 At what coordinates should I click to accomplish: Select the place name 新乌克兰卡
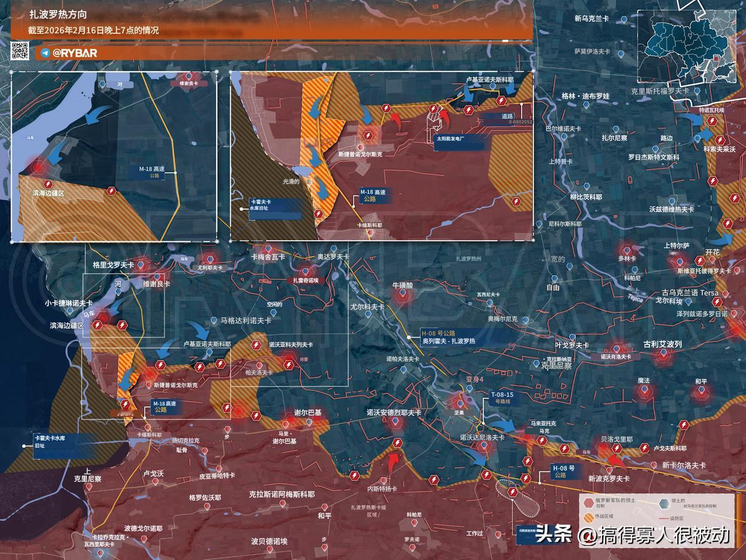pyautogui.click(x=592, y=18)
